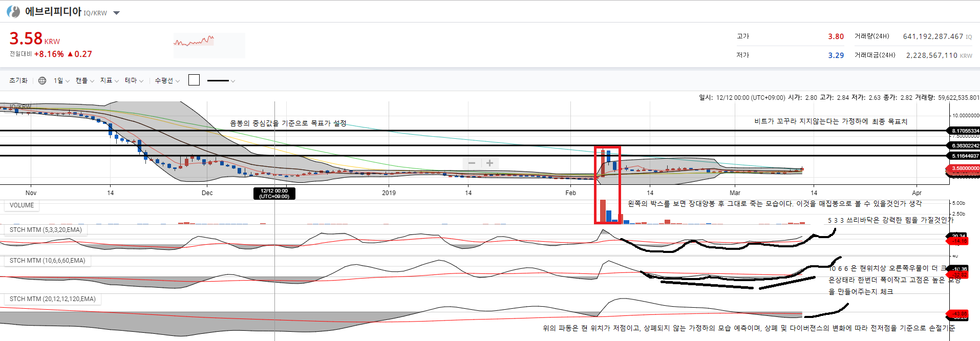
Task: Select the STCH MTM (20,12,12,120,EMA) label
Action: click(53, 299)
